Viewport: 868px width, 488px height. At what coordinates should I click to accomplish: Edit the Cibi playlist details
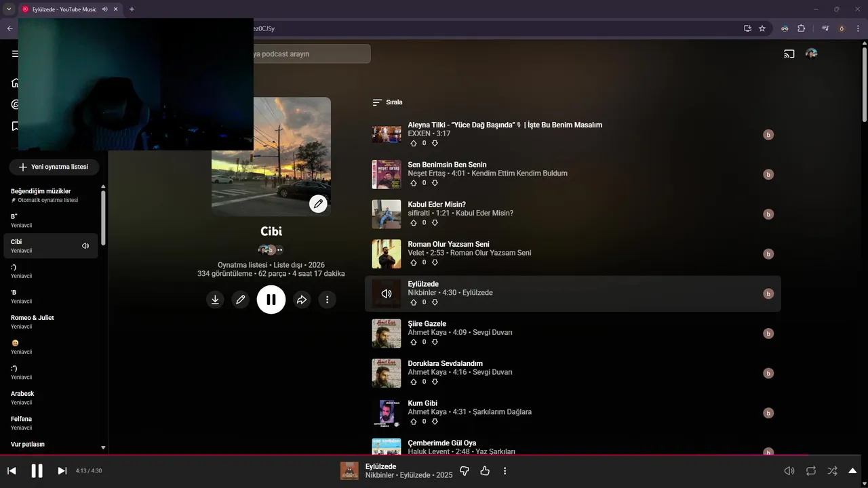point(240,300)
